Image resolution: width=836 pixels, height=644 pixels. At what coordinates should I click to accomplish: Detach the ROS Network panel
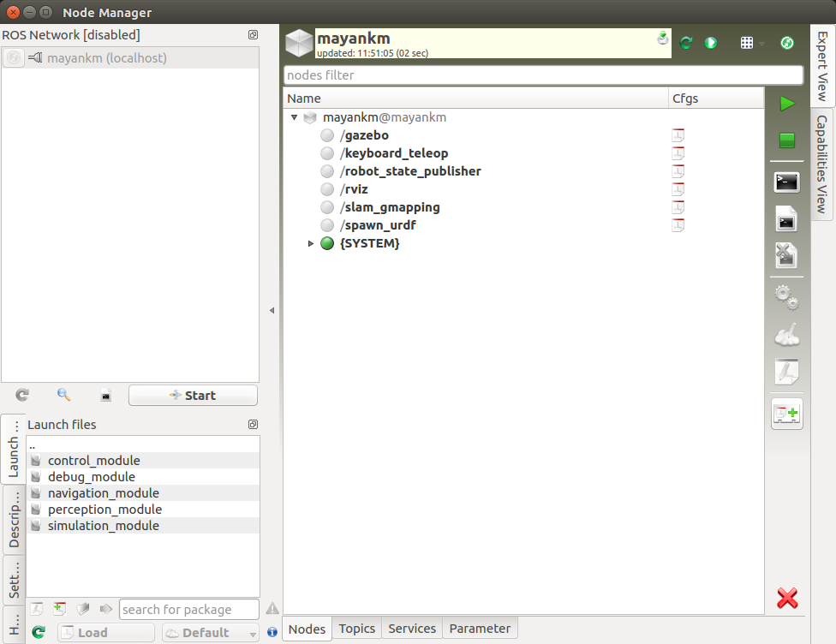[x=252, y=35]
